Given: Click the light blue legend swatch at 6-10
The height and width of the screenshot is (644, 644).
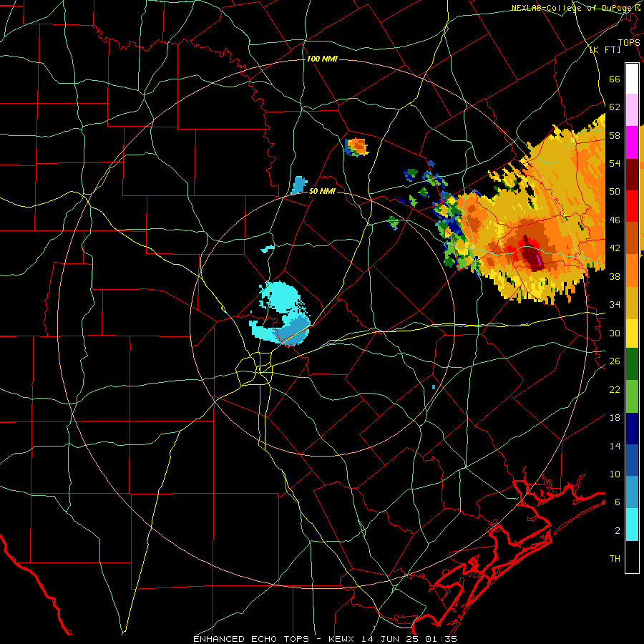Looking at the screenshot, I should (632, 492).
